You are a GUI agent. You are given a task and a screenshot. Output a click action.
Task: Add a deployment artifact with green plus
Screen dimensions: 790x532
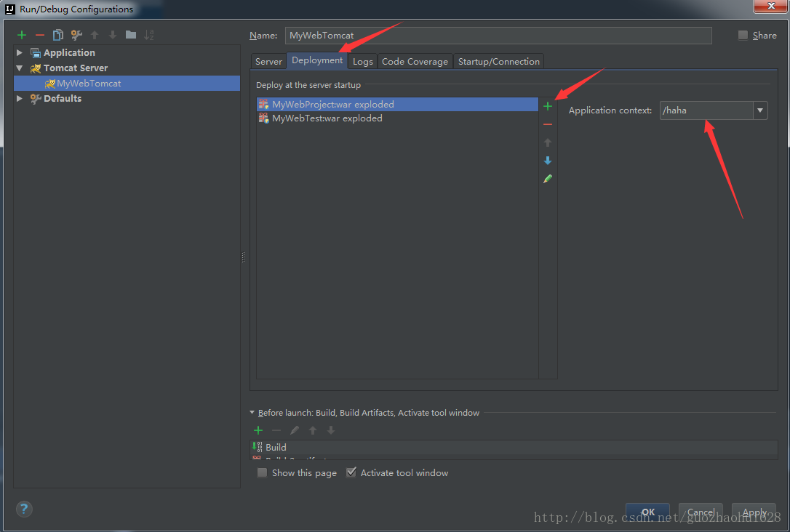point(548,106)
